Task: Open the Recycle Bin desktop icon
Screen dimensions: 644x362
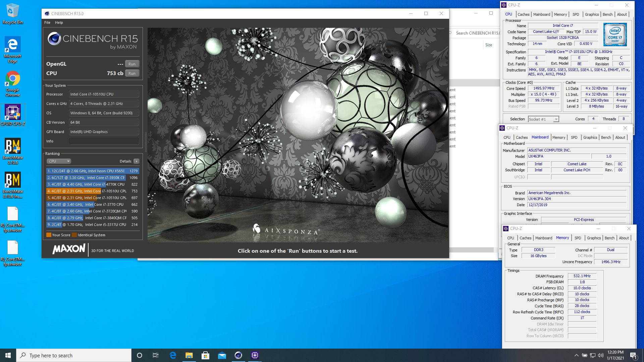Action: coord(12,13)
